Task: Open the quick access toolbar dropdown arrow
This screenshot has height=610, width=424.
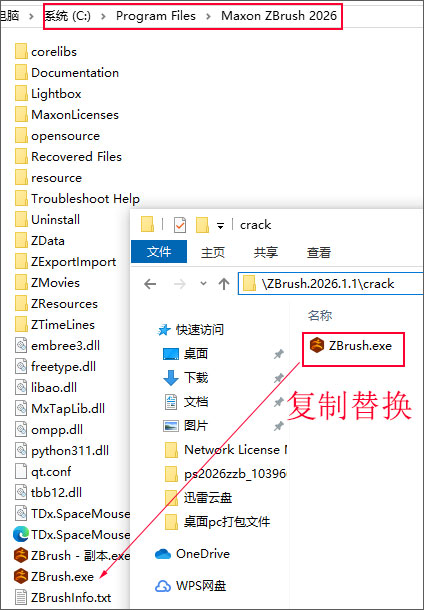Action: coord(220,226)
